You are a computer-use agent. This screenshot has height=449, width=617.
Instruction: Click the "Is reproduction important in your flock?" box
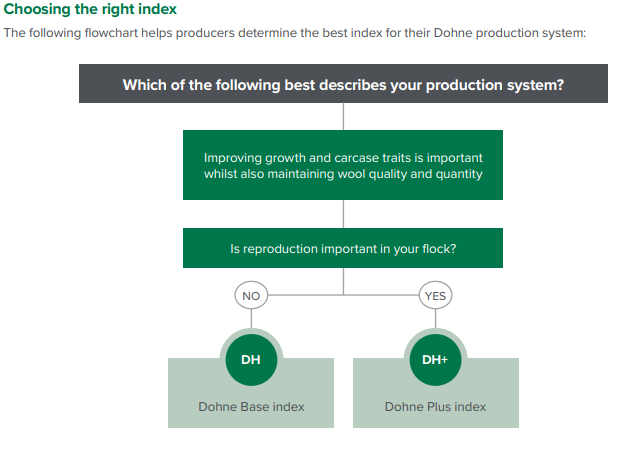(343, 249)
